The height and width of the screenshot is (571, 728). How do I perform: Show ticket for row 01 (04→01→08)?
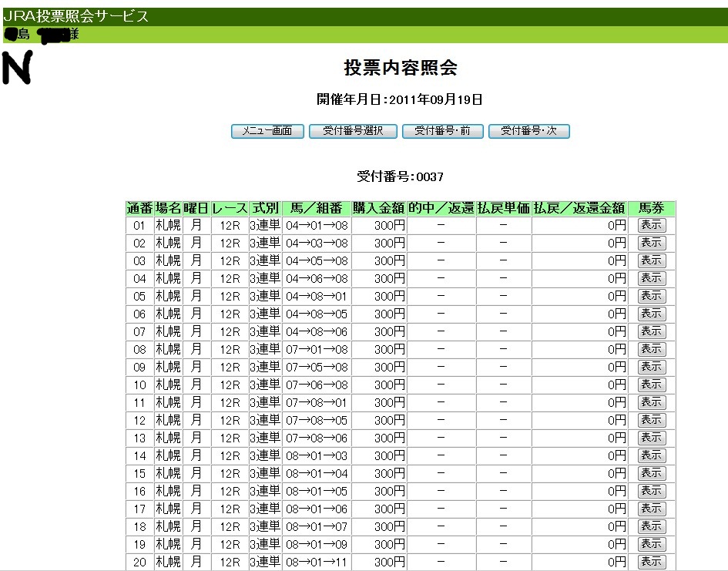[652, 225]
